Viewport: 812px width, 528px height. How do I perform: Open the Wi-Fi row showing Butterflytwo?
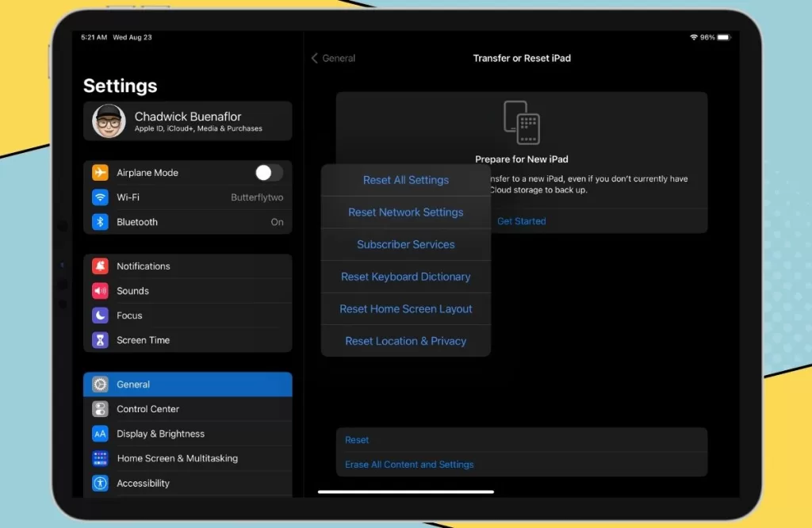tap(187, 197)
